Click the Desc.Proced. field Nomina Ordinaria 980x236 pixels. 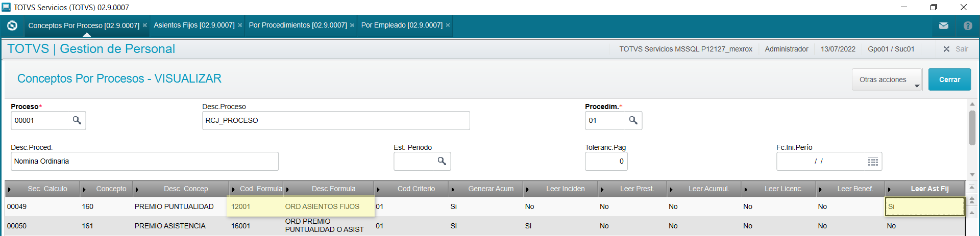point(144,161)
